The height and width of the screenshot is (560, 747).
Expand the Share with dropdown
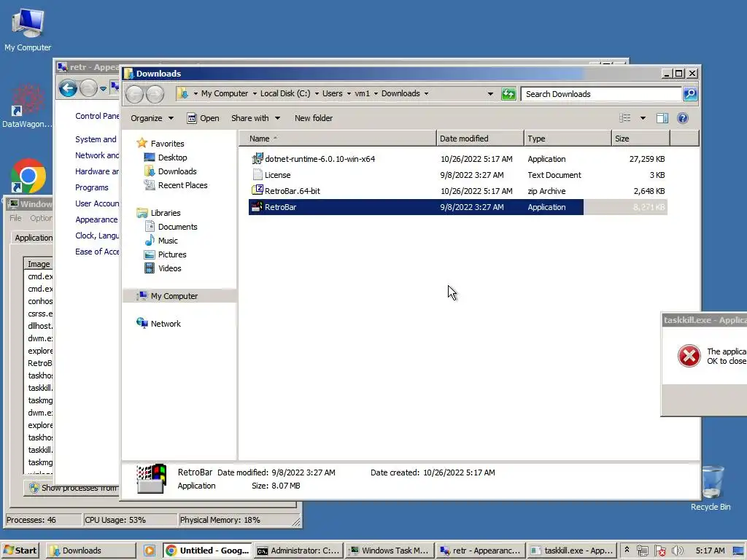point(255,118)
